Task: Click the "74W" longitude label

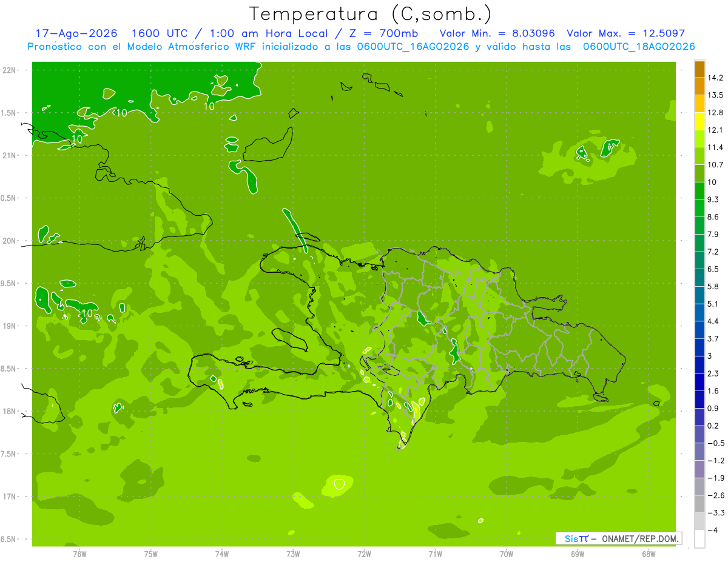Action: tap(222, 554)
